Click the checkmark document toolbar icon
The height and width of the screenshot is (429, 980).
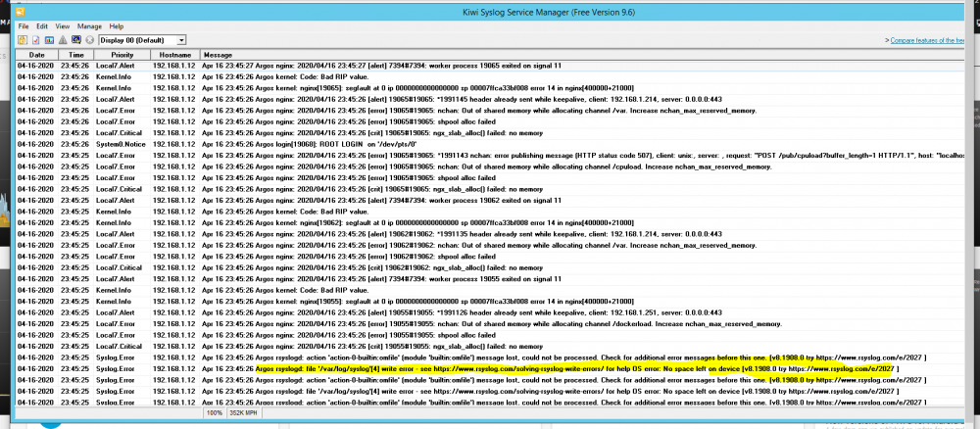[x=35, y=40]
